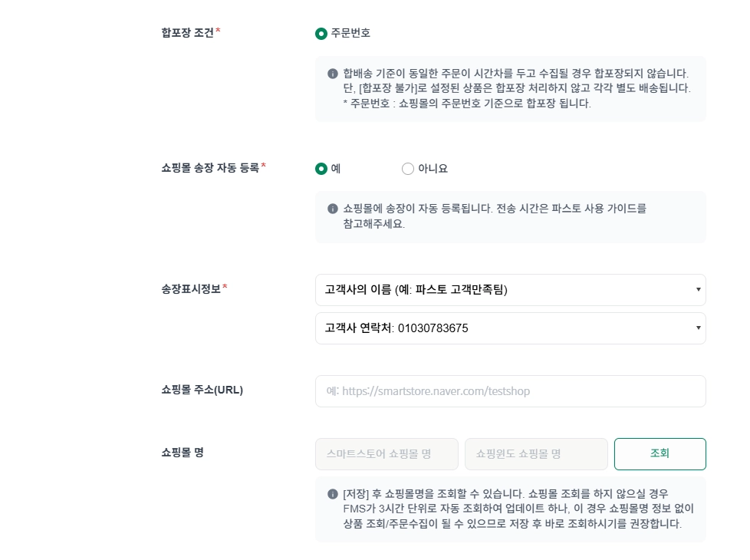Choose 예 for 쇼핑몰 송장 자동 등록

point(321,169)
